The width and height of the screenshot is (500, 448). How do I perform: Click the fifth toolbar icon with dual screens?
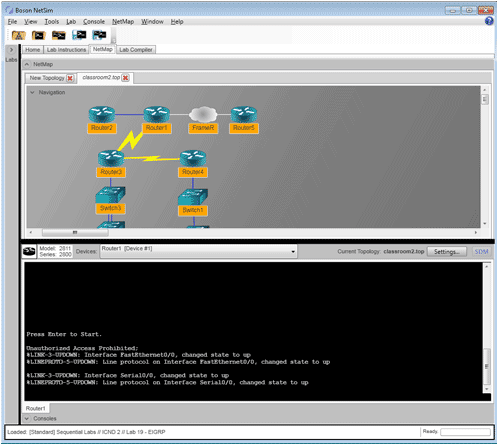(99, 35)
